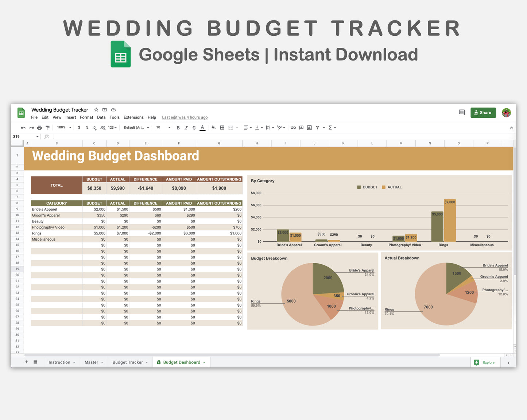Toggle strikethrough formatting
The height and width of the screenshot is (420, 527).
(x=194, y=128)
